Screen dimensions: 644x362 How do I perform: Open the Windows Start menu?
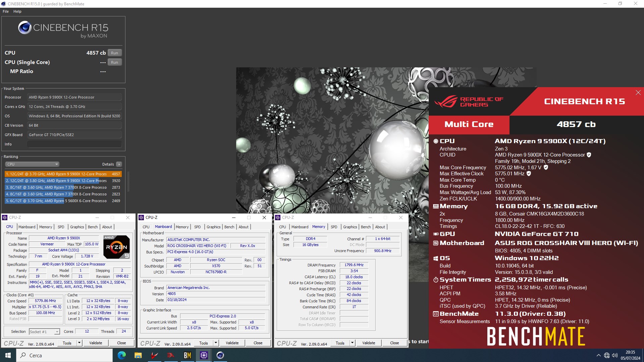(8, 355)
